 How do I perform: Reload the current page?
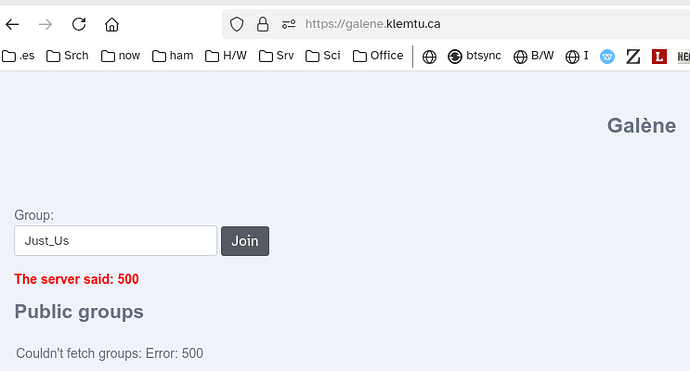79,24
